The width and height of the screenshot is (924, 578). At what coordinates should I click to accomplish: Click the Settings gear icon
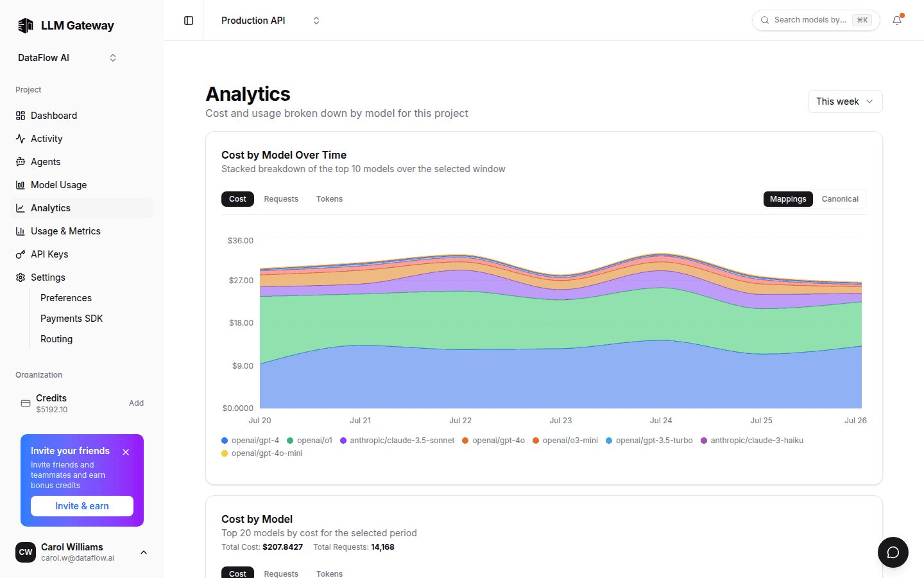(x=21, y=277)
